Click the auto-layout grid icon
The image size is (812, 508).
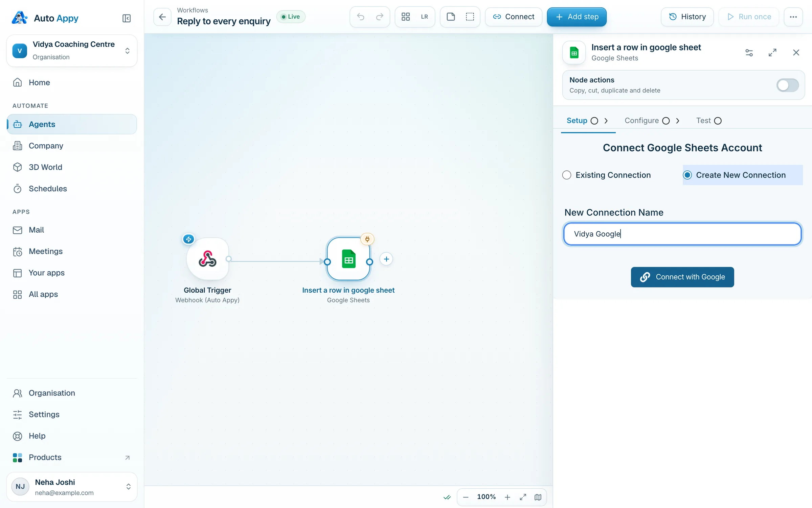coord(405,17)
